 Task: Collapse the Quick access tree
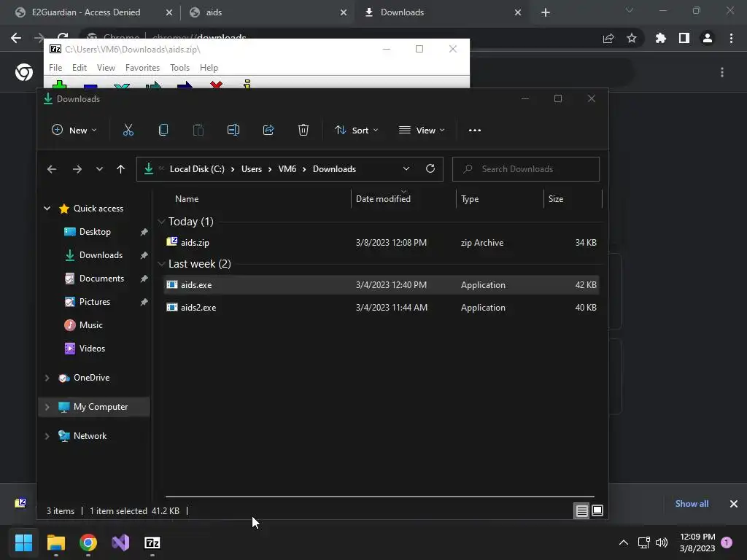click(47, 208)
